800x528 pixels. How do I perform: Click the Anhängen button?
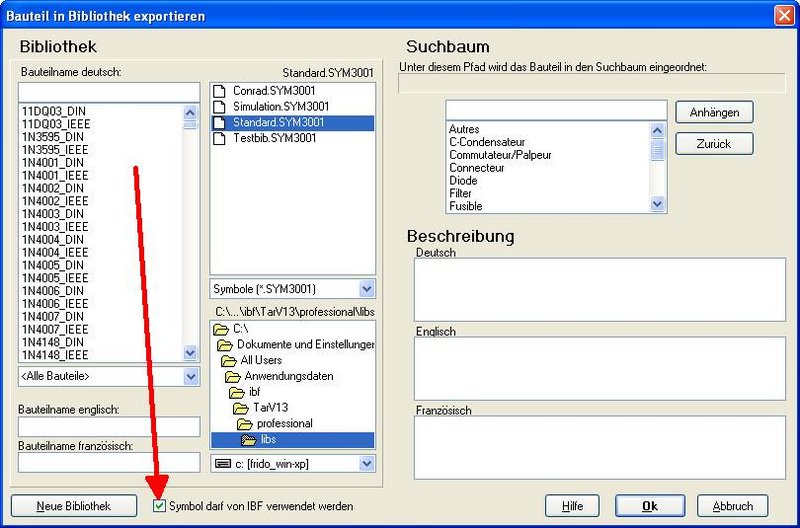point(714,112)
